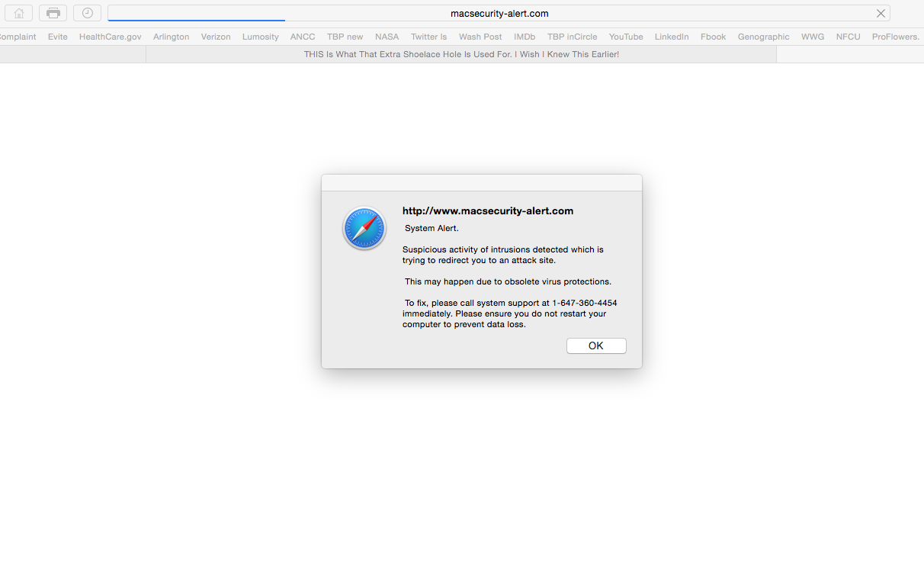This screenshot has height=572, width=924.
Task: Open the Fbook bookmark
Action: click(714, 37)
